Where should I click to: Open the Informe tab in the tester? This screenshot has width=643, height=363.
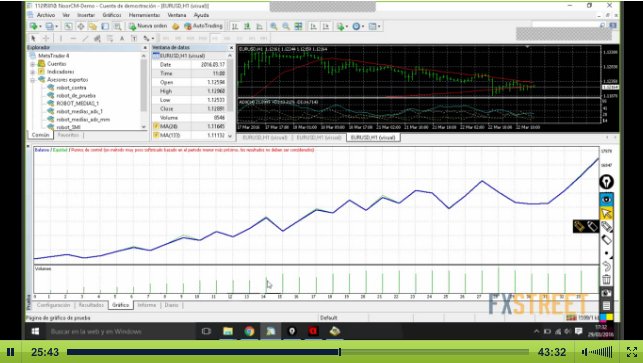(146, 305)
